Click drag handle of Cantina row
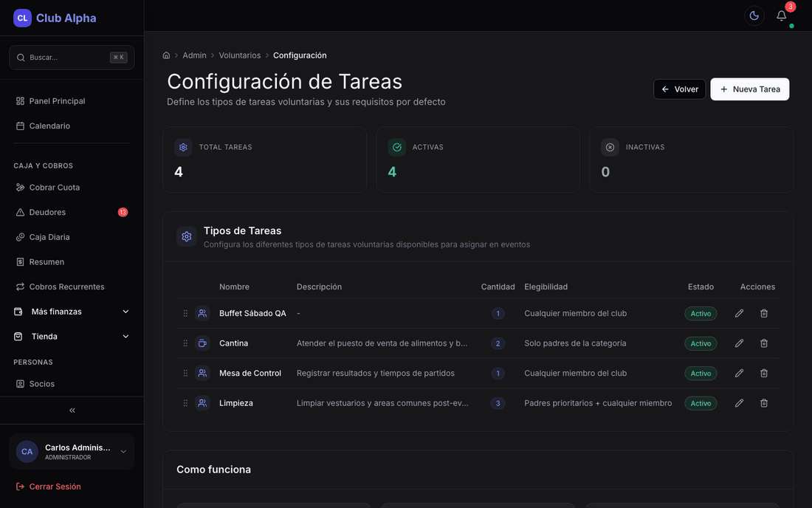Viewport: 812px width, 508px height. [185, 343]
